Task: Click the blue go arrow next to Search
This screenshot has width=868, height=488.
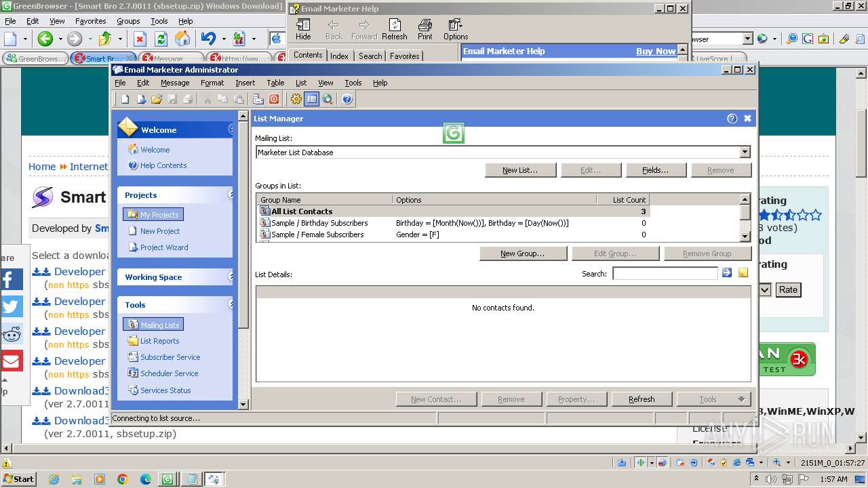Action: (727, 272)
